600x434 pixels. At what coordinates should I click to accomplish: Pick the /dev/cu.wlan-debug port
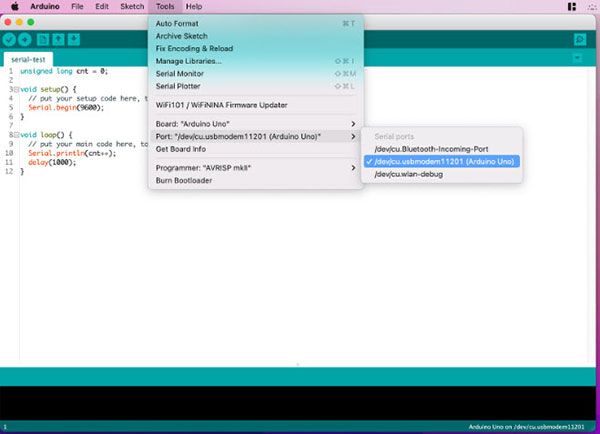[x=407, y=174]
